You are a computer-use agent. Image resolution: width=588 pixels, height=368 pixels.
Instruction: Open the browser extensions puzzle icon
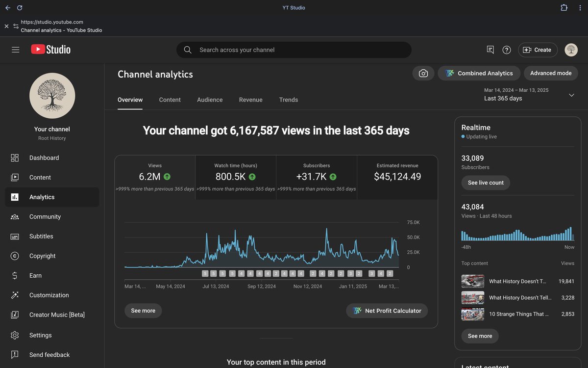(x=564, y=8)
